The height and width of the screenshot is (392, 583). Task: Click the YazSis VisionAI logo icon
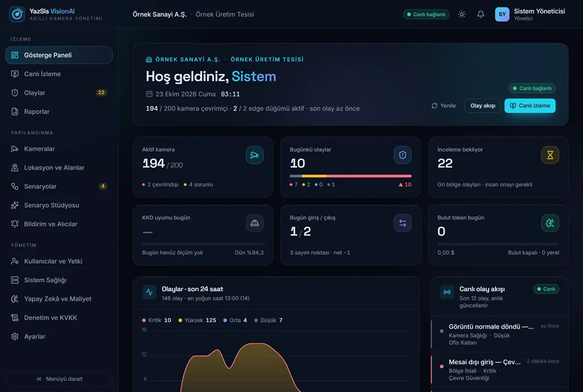coord(17,14)
